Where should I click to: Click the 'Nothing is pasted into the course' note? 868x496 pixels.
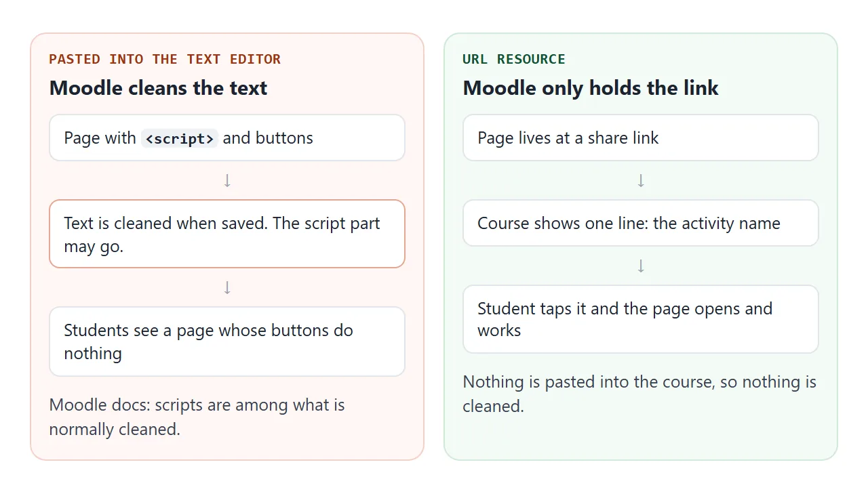click(639, 394)
